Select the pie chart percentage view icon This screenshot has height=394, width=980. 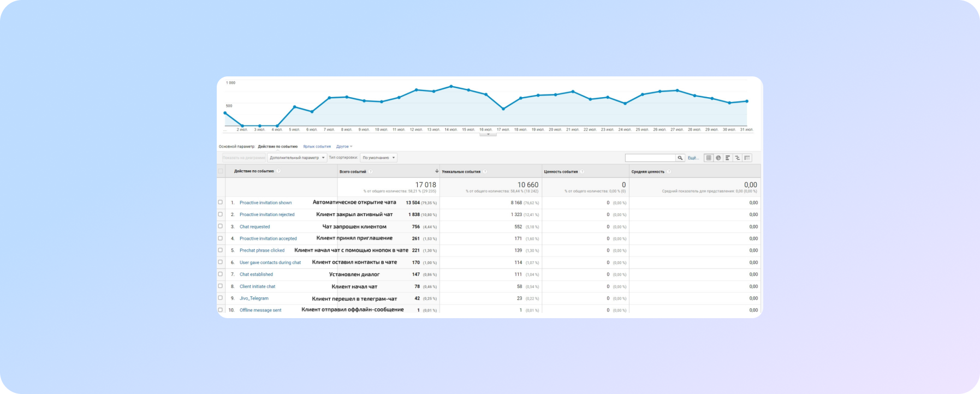pyautogui.click(x=718, y=158)
